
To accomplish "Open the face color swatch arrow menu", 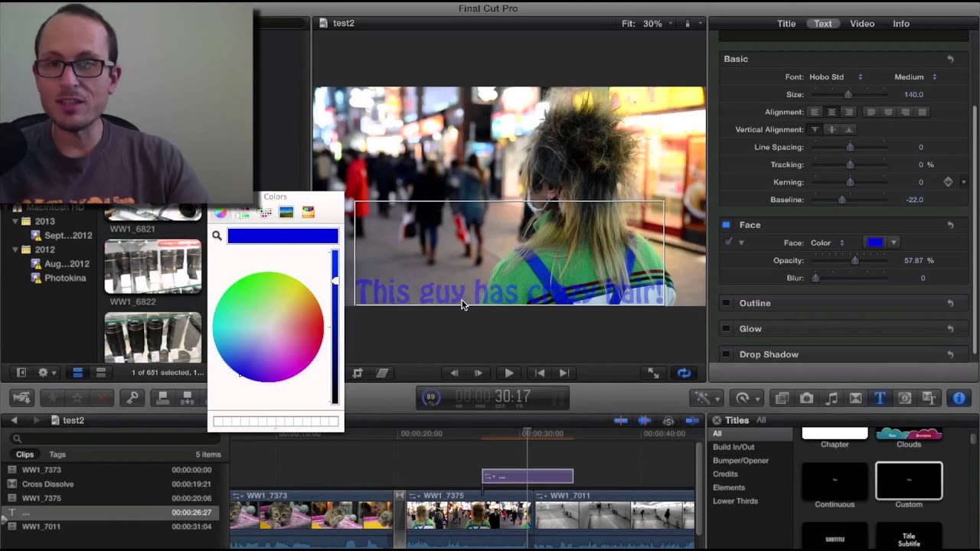I will click(x=893, y=243).
